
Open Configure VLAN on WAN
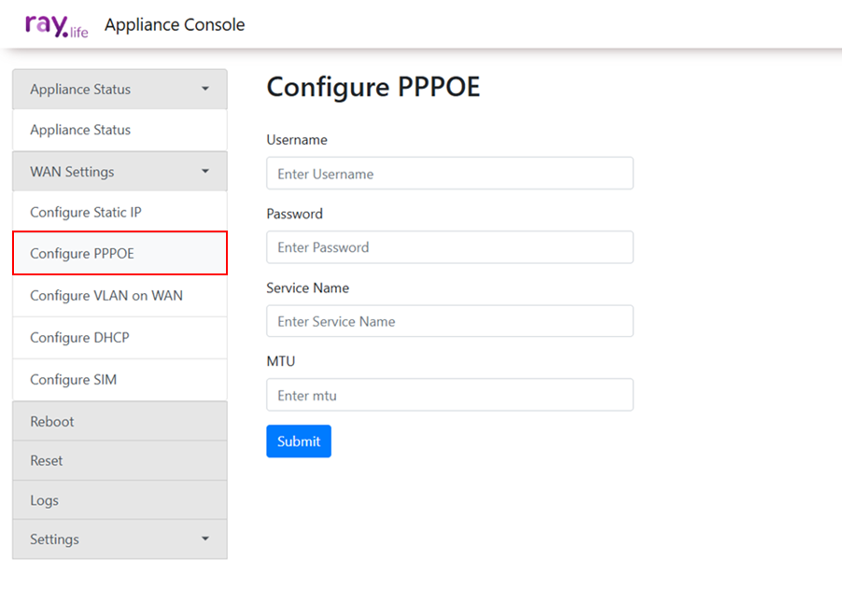(x=106, y=296)
